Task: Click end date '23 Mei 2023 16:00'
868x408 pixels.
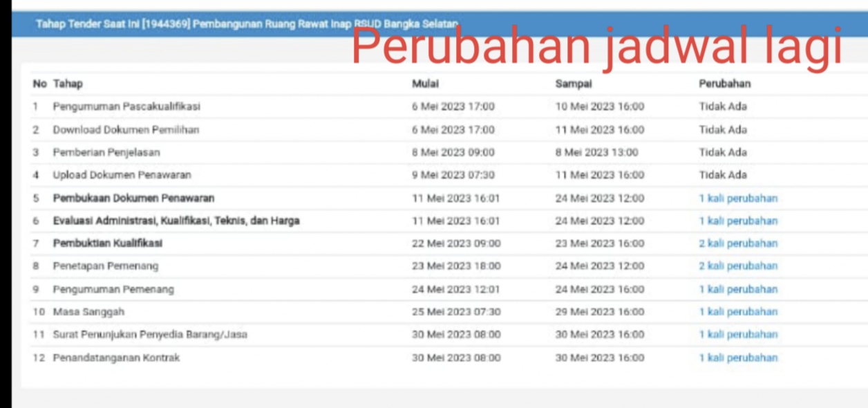Action: (600, 243)
